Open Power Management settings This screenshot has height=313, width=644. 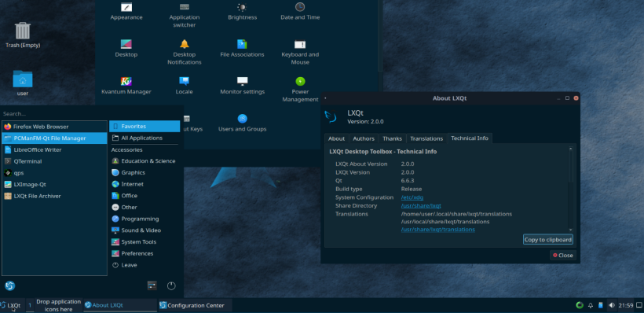(x=300, y=89)
